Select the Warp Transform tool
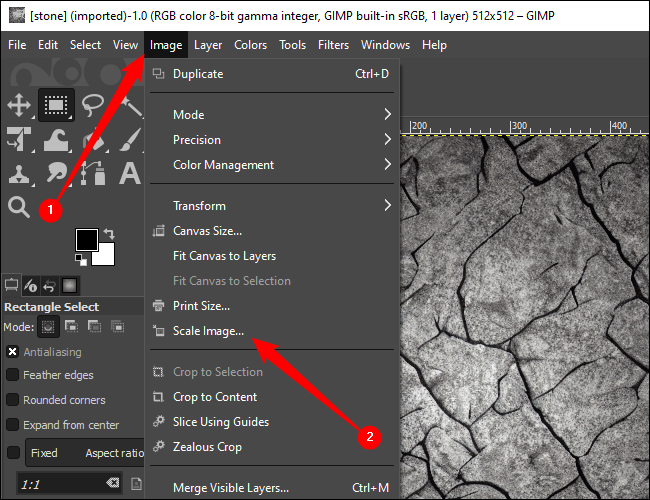 click(x=56, y=139)
